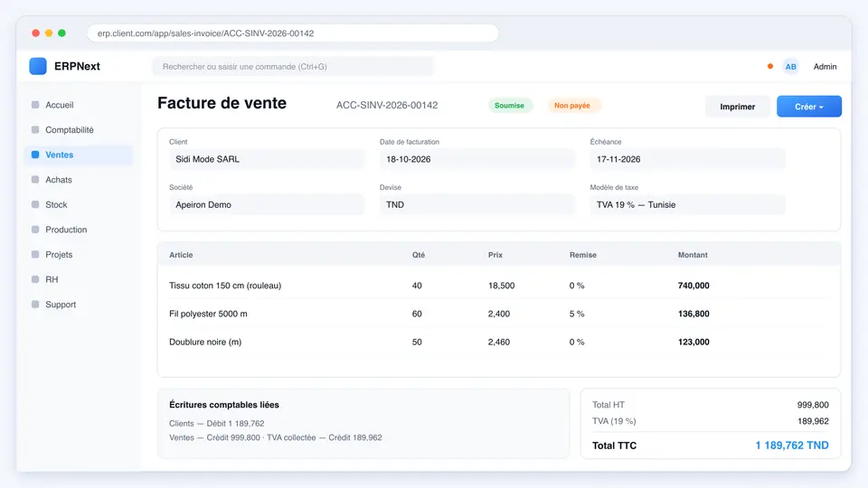Select the Tissu coton 150 cm row
Image resolution: width=868 pixels, height=488 pixels.
click(499, 286)
